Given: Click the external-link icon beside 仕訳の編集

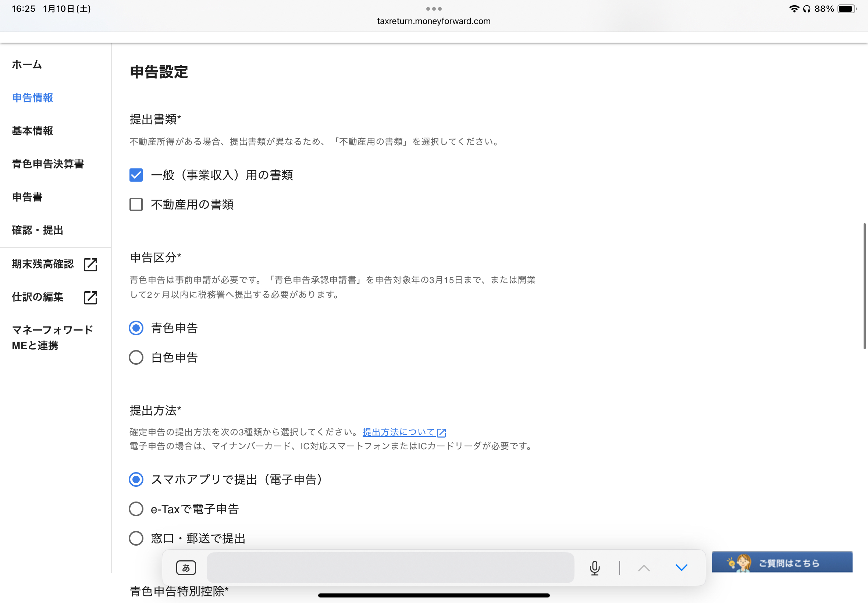Looking at the screenshot, I should [91, 297].
